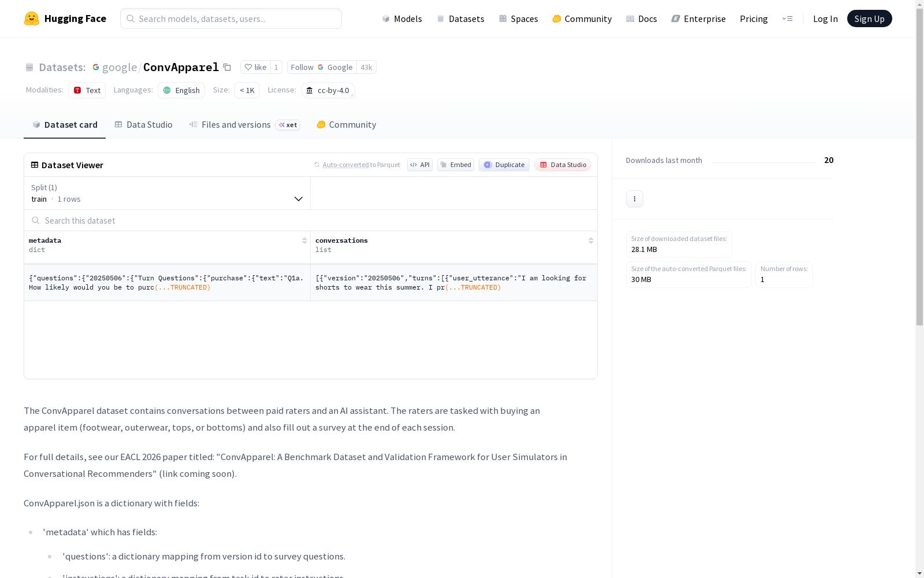The width and height of the screenshot is (924, 578).
Task: Select the Dataset card tab
Action: 65,124
